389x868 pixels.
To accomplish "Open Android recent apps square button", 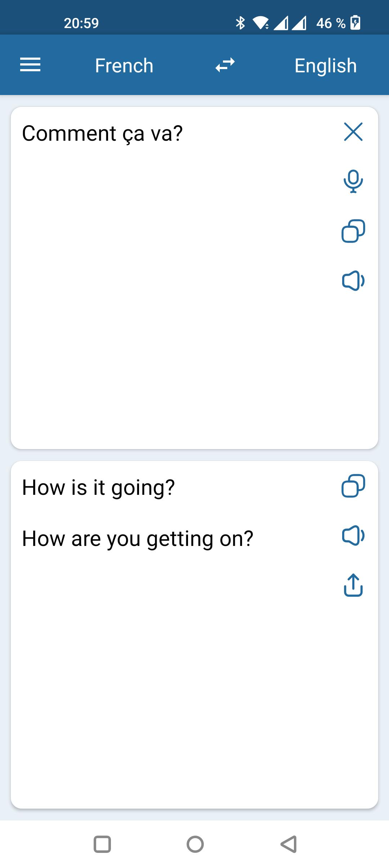I will [102, 844].
